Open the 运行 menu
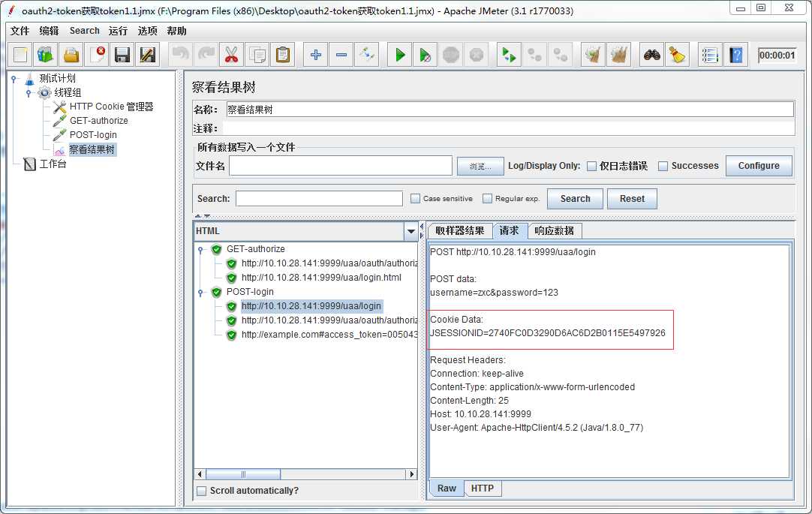812x514 pixels. pos(118,31)
